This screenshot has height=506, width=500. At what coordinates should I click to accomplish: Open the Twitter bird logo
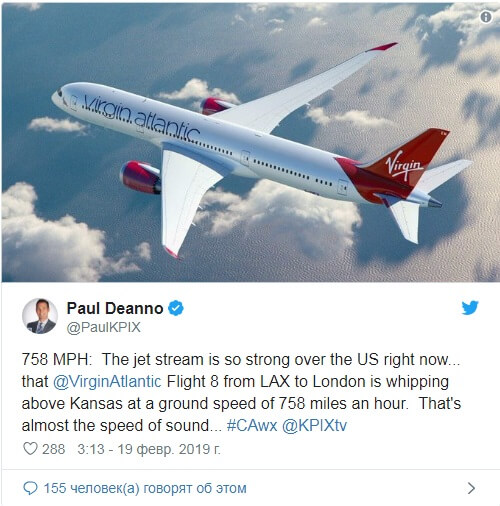pyautogui.click(x=470, y=308)
